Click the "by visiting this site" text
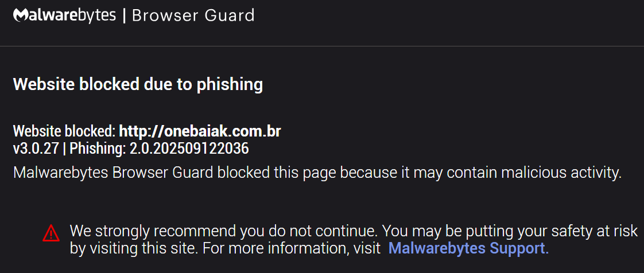The image size is (644, 273). 126,248
